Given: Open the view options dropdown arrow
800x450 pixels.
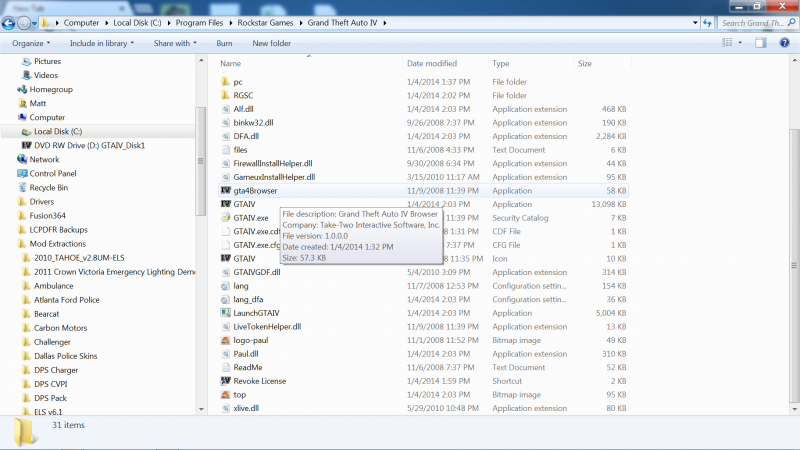Looking at the screenshot, I should [740, 43].
